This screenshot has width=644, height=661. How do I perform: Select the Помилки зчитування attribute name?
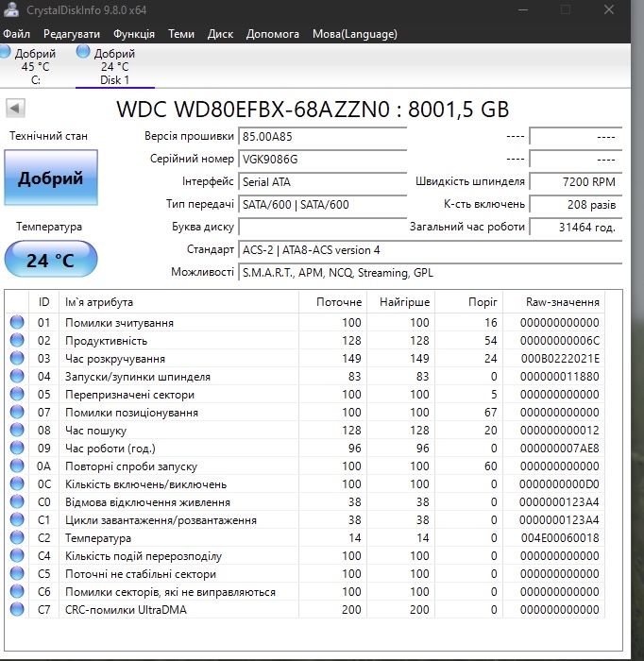point(119,323)
